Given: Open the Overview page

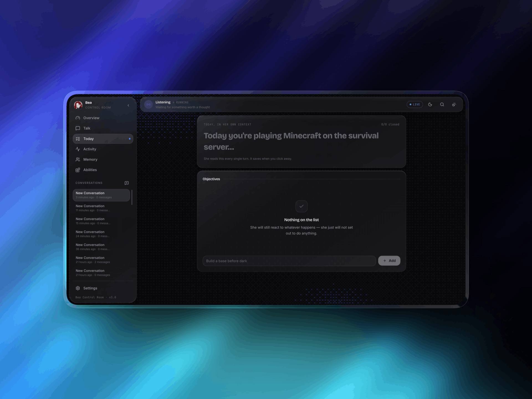Looking at the screenshot, I should point(103,118).
